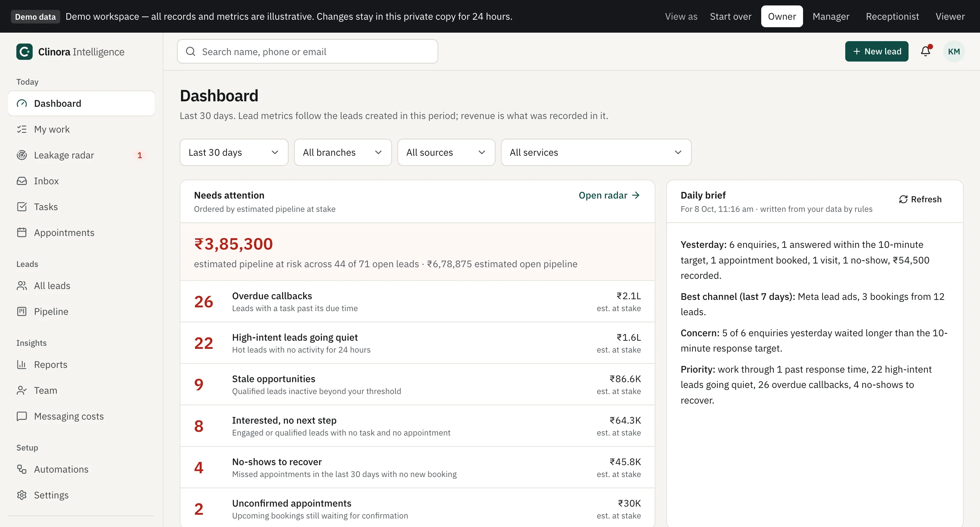Image resolution: width=980 pixels, height=527 pixels.
Task: Click the Leakage radar badge 1
Action: pos(140,155)
